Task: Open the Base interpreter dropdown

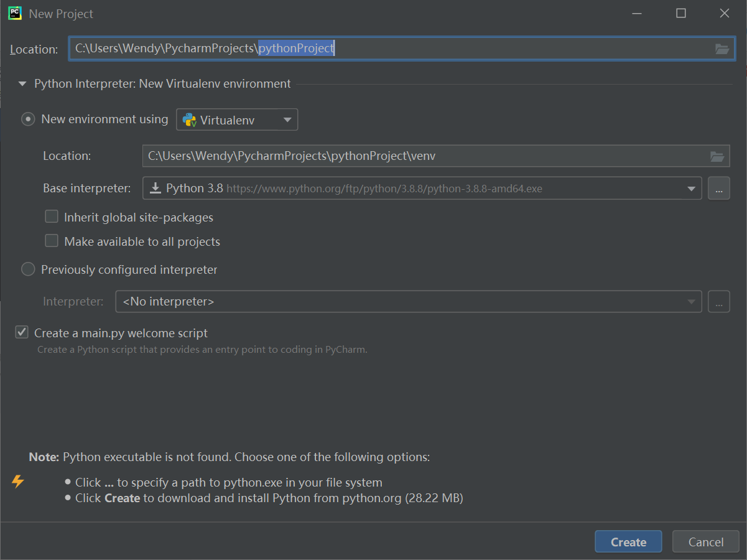Action: (422, 189)
